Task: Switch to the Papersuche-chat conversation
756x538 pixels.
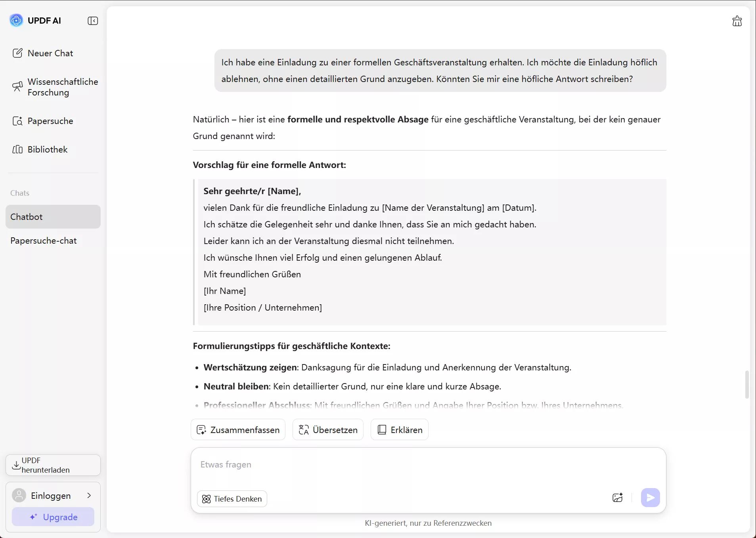Action: 43,240
